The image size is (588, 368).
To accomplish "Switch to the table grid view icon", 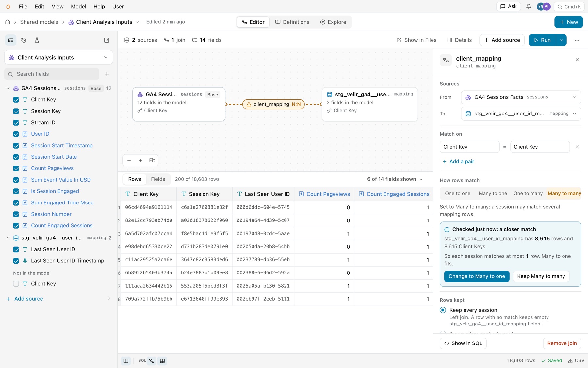I will 162,361.
